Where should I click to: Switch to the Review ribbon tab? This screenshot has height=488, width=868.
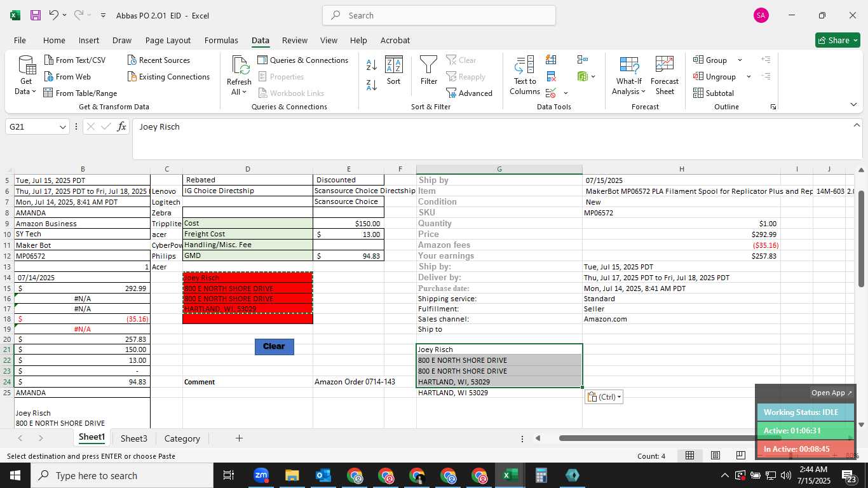295,40
